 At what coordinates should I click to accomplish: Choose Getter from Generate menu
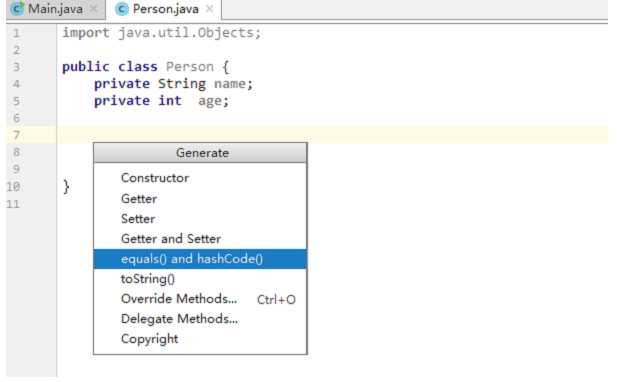coord(200,199)
